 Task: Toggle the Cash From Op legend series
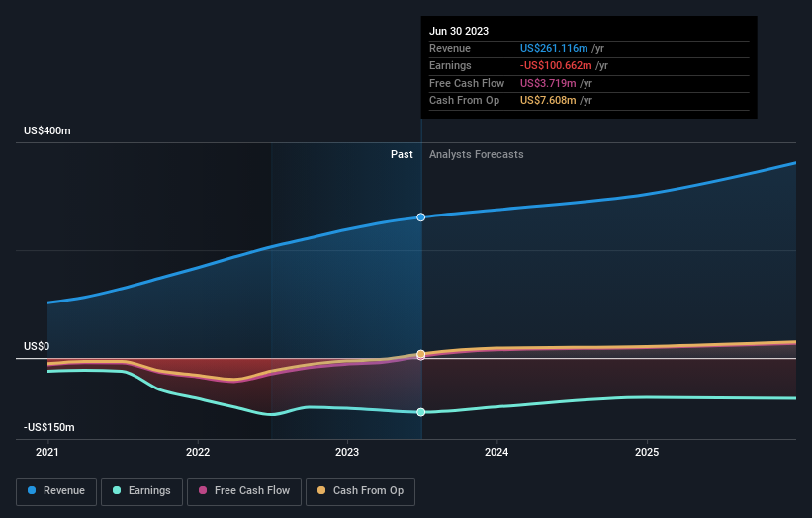360,491
